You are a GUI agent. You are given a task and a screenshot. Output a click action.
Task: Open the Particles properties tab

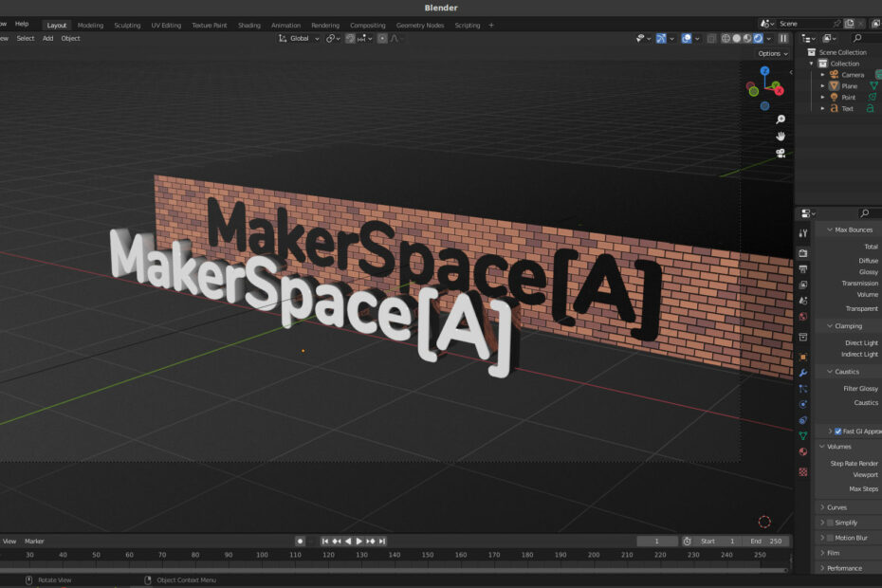coord(803,388)
